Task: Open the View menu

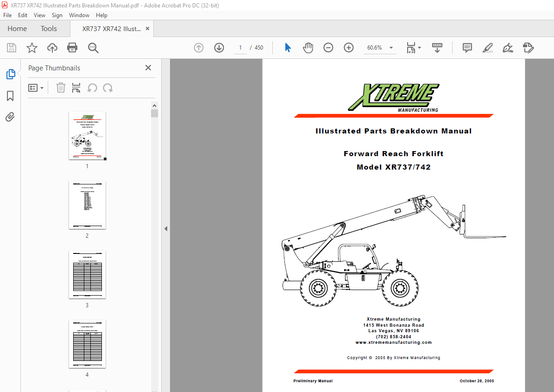Action: tap(39, 15)
